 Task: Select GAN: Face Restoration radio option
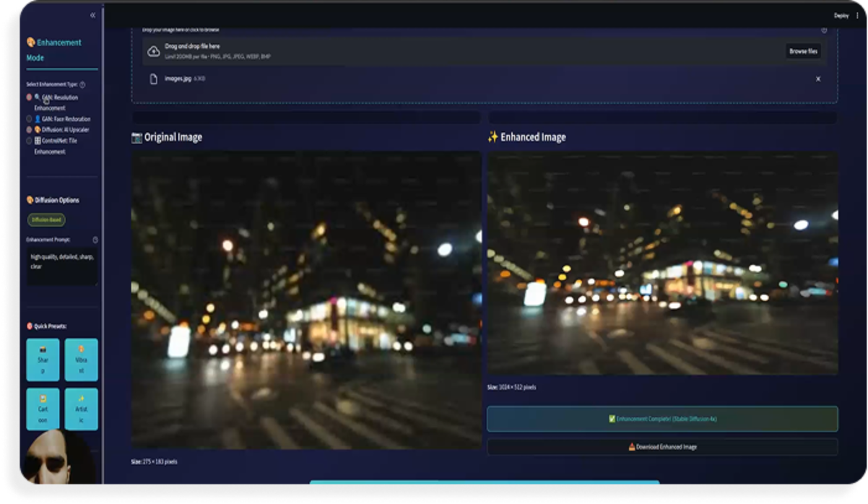[x=29, y=119]
